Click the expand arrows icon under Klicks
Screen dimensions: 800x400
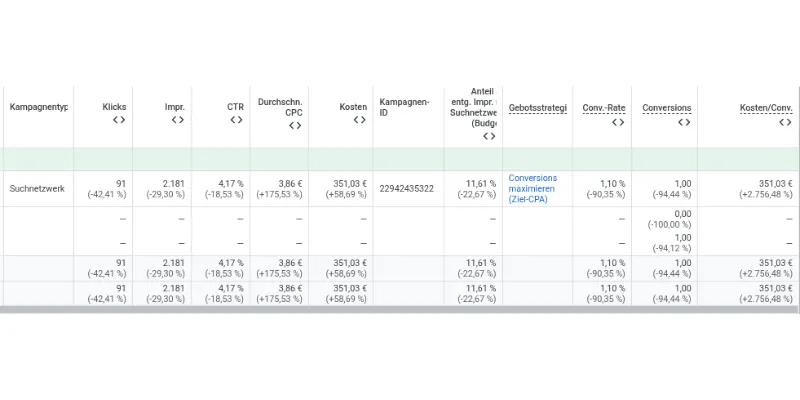point(118,120)
